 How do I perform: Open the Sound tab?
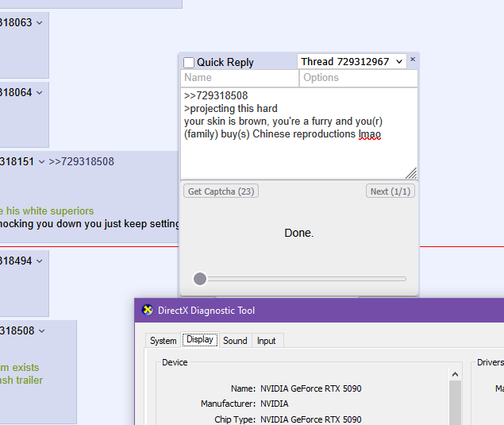tap(235, 341)
